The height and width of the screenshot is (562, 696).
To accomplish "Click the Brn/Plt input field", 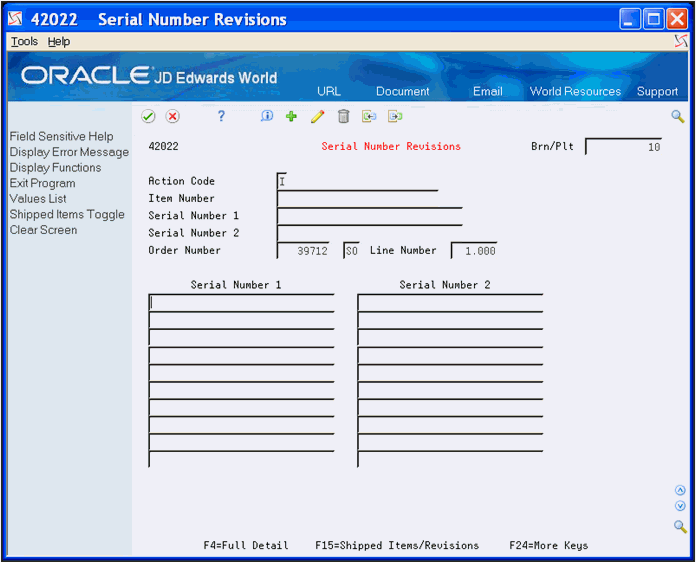I will pyautogui.click(x=624, y=146).
